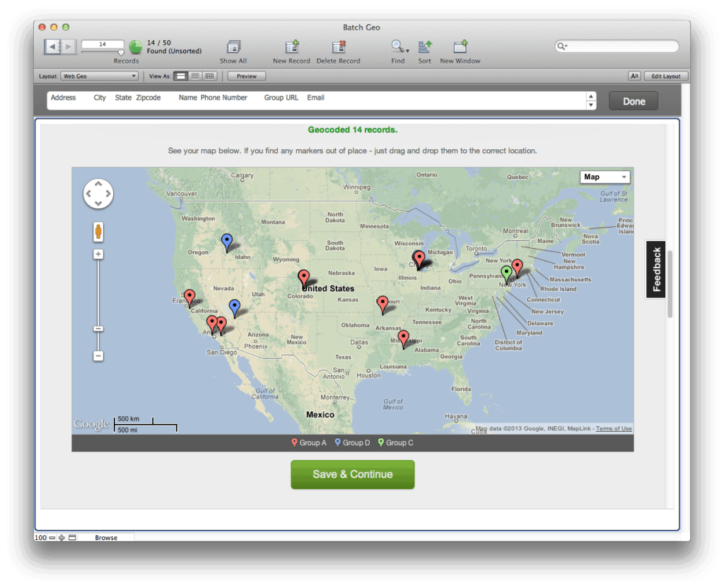Click the Done button
The image size is (724, 588).
(633, 100)
